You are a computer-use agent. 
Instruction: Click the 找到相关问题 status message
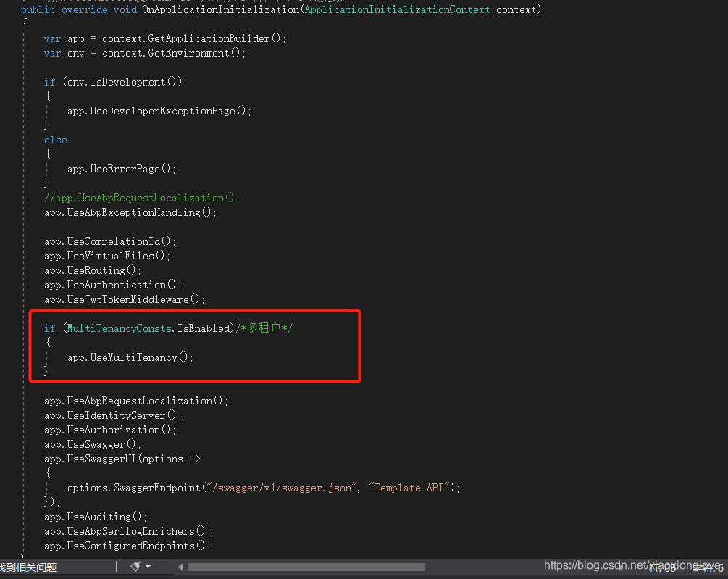click(x=29, y=567)
